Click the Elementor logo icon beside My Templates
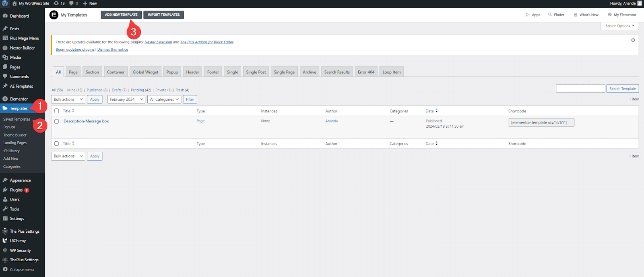This screenshot has height=277, width=644. tap(54, 15)
